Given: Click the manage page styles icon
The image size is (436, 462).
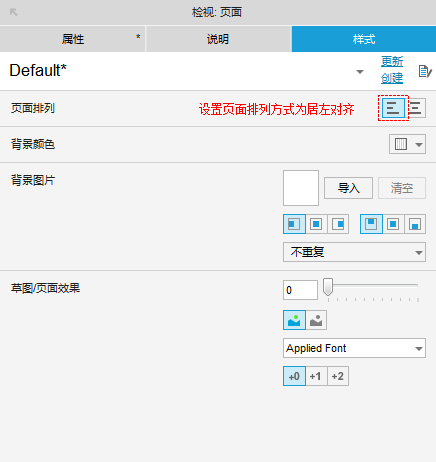Looking at the screenshot, I should [425, 71].
